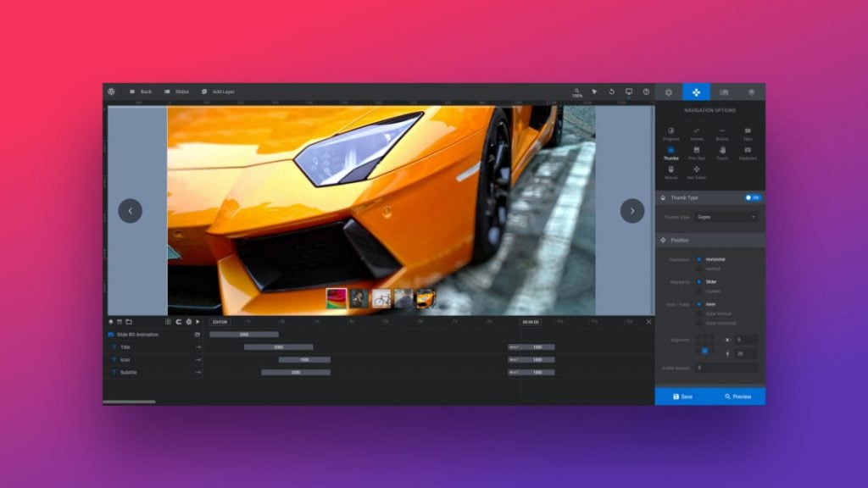Click the undo history icon
This screenshot has height=488, width=868.
coord(611,91)
